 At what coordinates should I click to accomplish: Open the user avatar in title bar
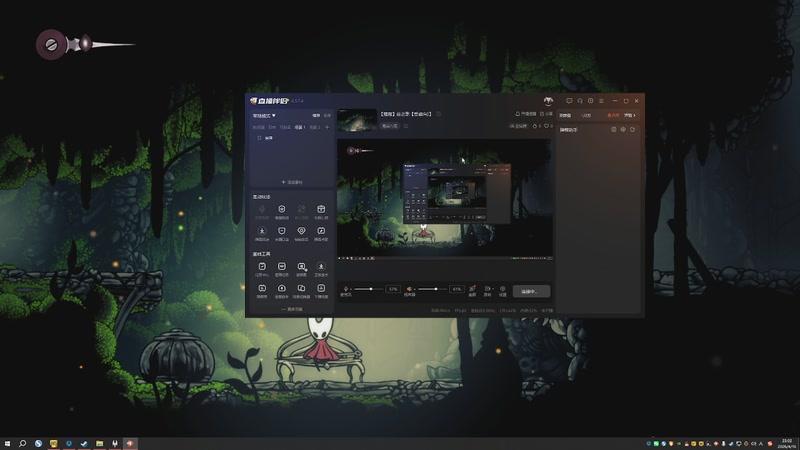point(548,101)
